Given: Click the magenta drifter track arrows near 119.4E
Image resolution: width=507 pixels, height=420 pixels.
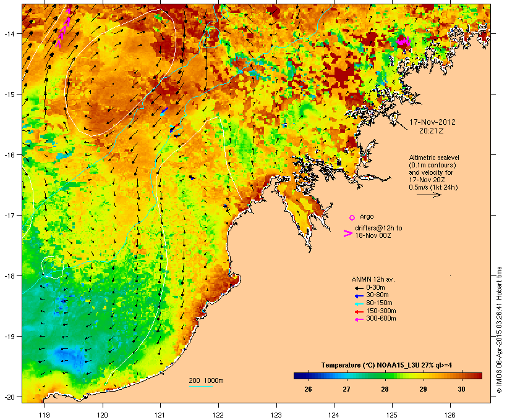Looking at the screenshot, I should [63, 28].
